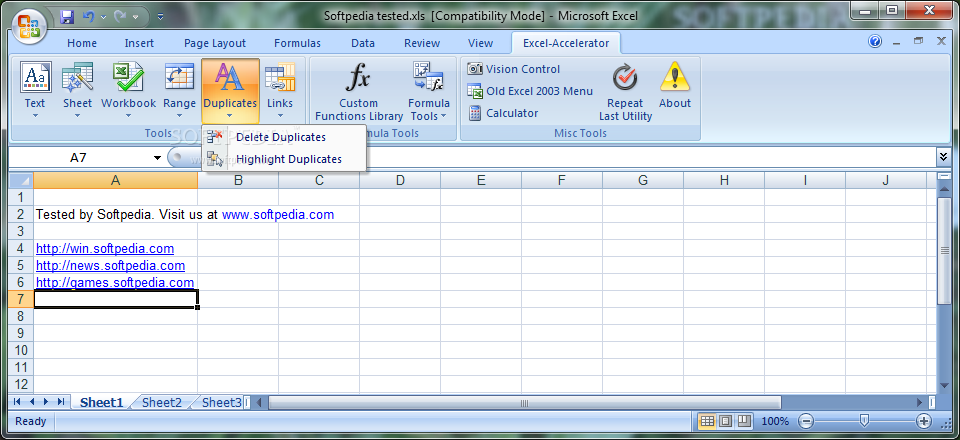Switch to Page Layout view in status bar
Image resolution: width=960 pixels, height=440 pixels.
pyautogui.click(x=726, y=421)
